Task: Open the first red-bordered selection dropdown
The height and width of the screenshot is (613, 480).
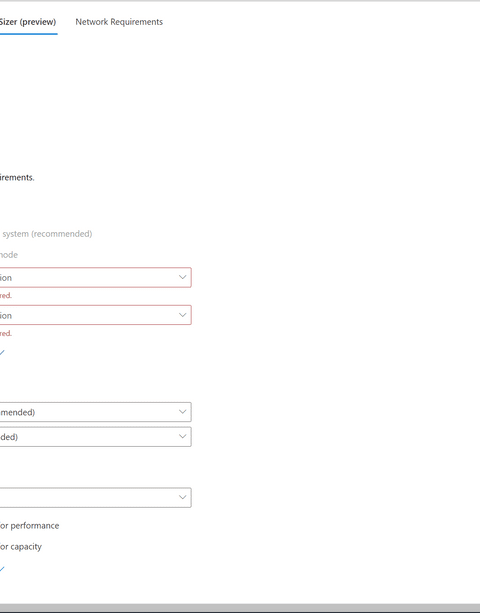Action: point(95,278)
